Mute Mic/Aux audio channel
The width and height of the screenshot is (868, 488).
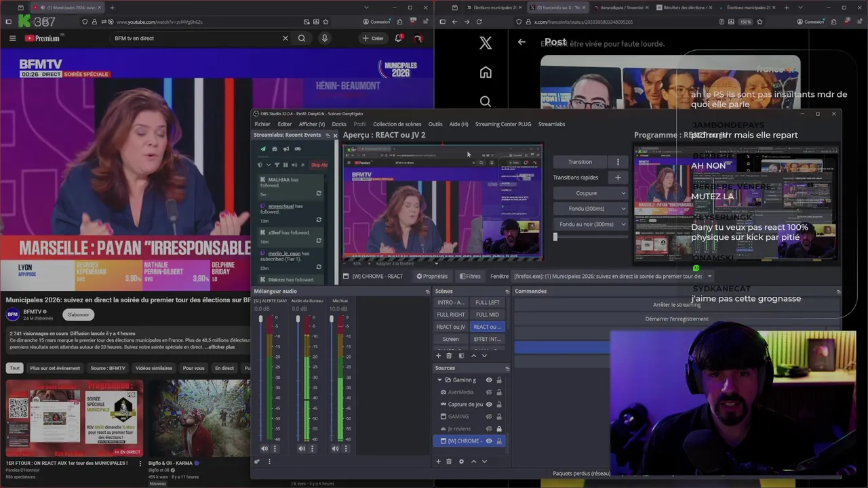coord(335,449)
